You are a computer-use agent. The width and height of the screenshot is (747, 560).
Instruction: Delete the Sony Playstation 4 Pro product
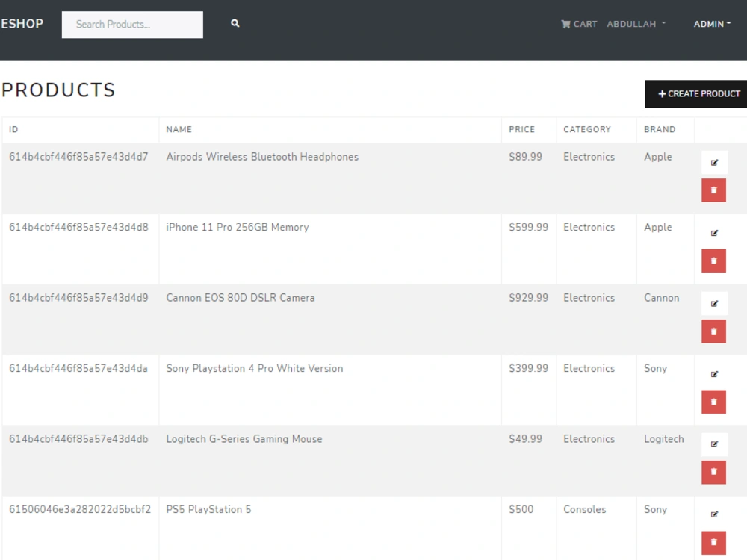pos(713,402)
